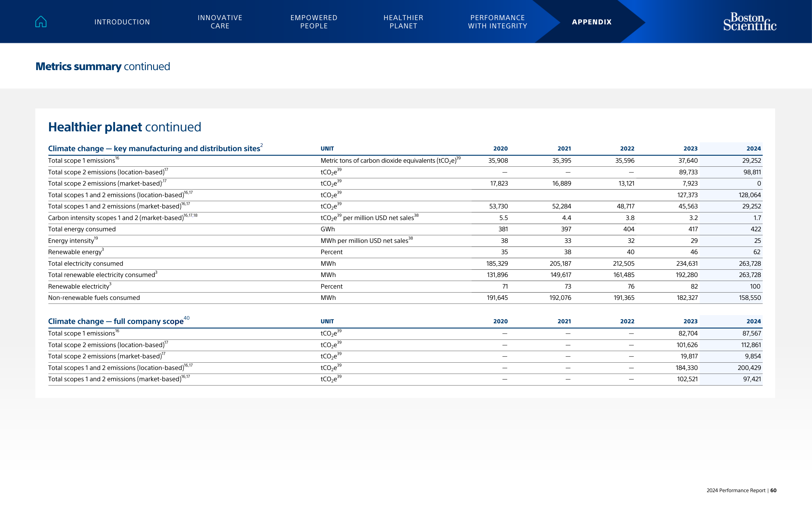Go to the Innovative Care section
The image size is (812, 508).
220,22
